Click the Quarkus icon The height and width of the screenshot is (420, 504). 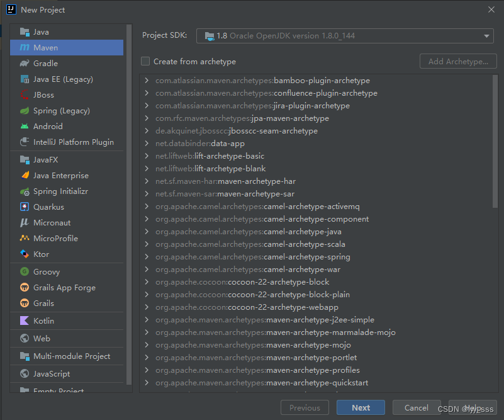pos(25,207)
